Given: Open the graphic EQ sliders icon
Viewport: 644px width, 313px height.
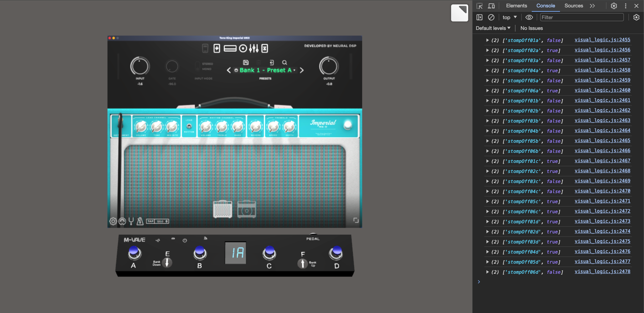Looking at the screenshot, I should pyautogui.click(x=254, y=48).
